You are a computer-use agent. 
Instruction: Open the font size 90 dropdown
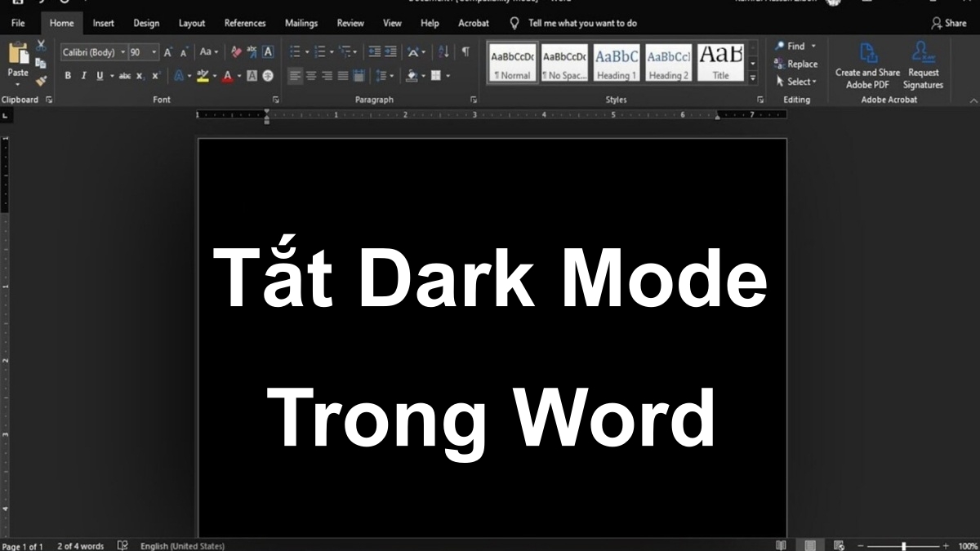[154, 52]
